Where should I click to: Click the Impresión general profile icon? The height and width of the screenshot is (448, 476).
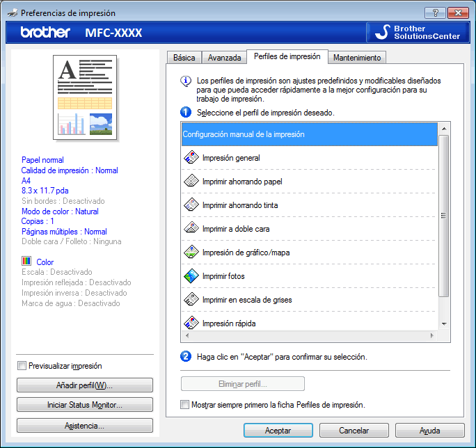coord(191,157)
